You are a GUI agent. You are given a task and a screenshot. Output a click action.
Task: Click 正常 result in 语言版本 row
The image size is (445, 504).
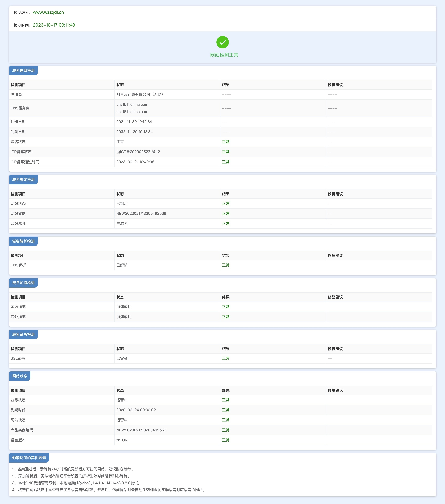point(226,440)
